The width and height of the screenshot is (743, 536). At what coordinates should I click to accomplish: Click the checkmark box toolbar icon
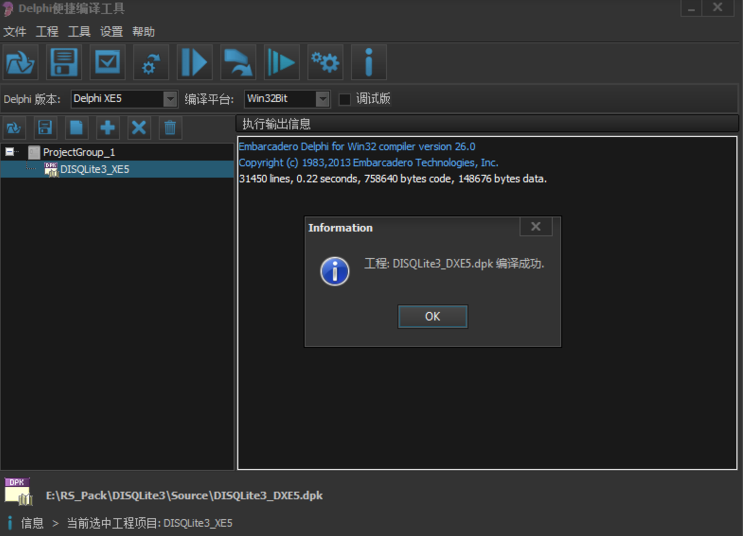pyautogui.click(x=108, y=62)
